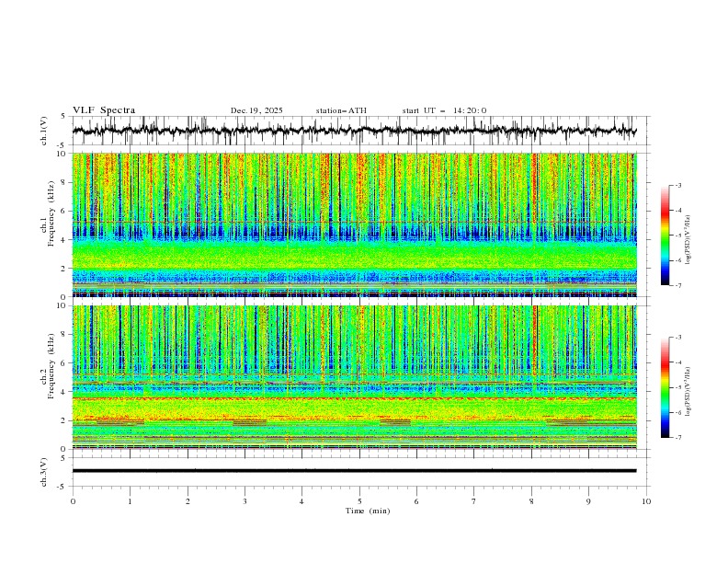Click the ch.2 spectrogram panel

pyautogui.click(x=355, y=377)
